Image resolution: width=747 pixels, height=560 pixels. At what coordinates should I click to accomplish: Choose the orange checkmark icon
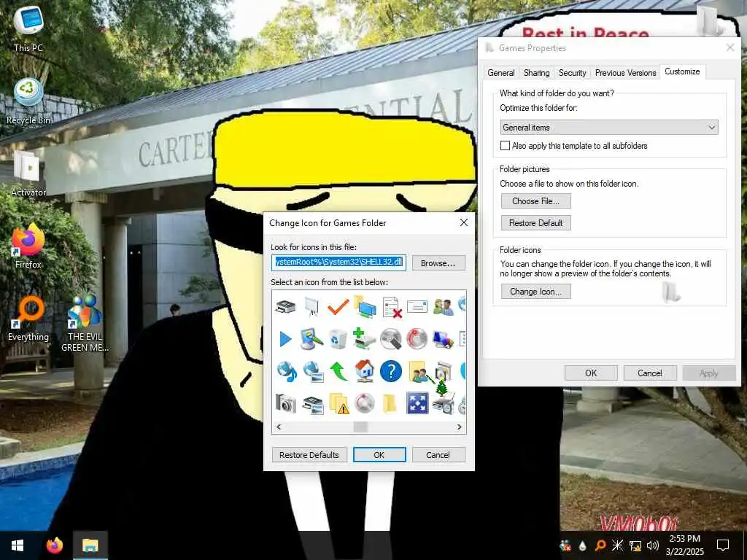(338, 307)
